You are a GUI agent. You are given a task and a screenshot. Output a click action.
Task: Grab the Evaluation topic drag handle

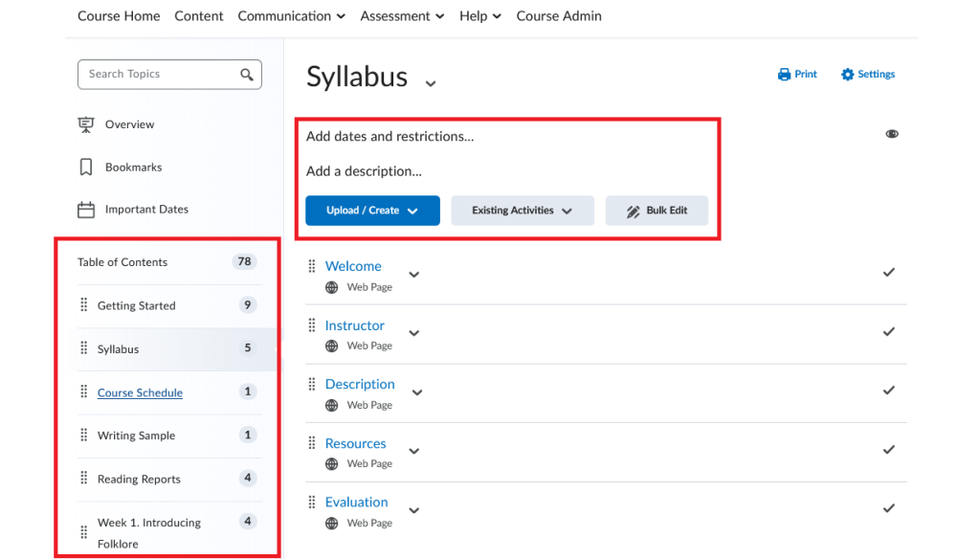[x=312, y=503]
